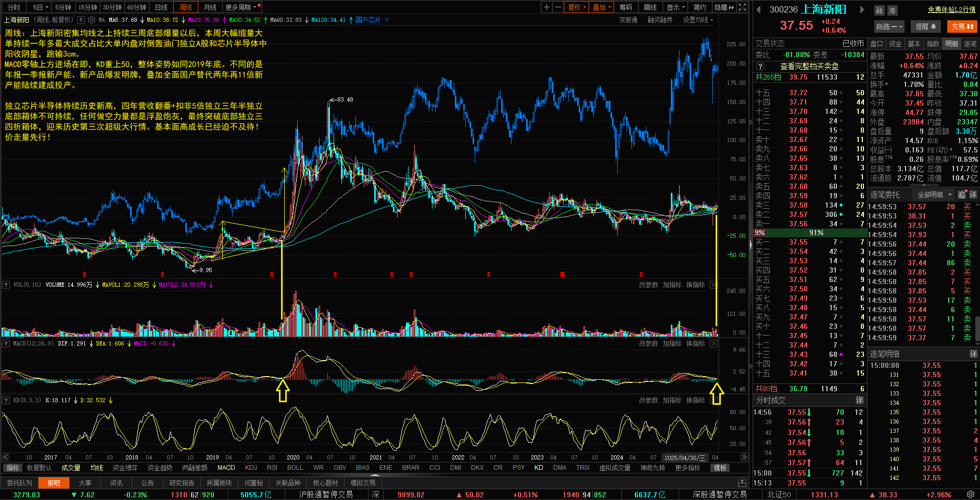This screenshot has width=980, height=500.
Task: Click help icon in KD panel
Action: 6,400
